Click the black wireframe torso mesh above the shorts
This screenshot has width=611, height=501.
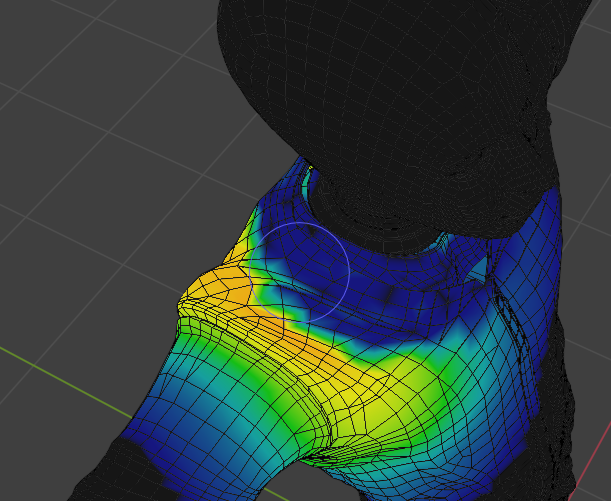(x=390, y=117)
